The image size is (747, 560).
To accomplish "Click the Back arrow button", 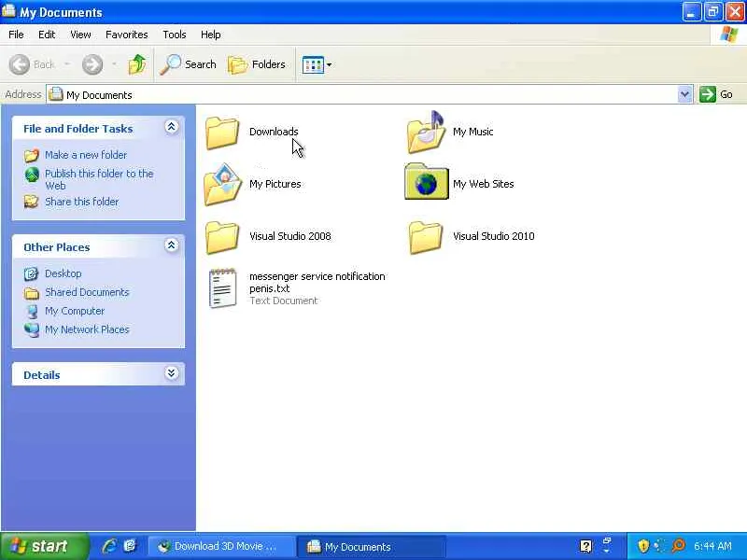I will coord(20,64).
